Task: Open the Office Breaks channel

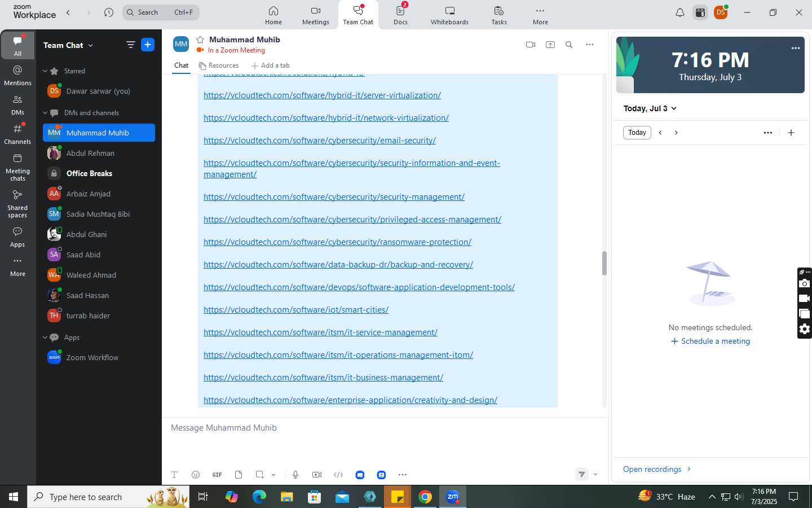Action: tap(99, 173)
